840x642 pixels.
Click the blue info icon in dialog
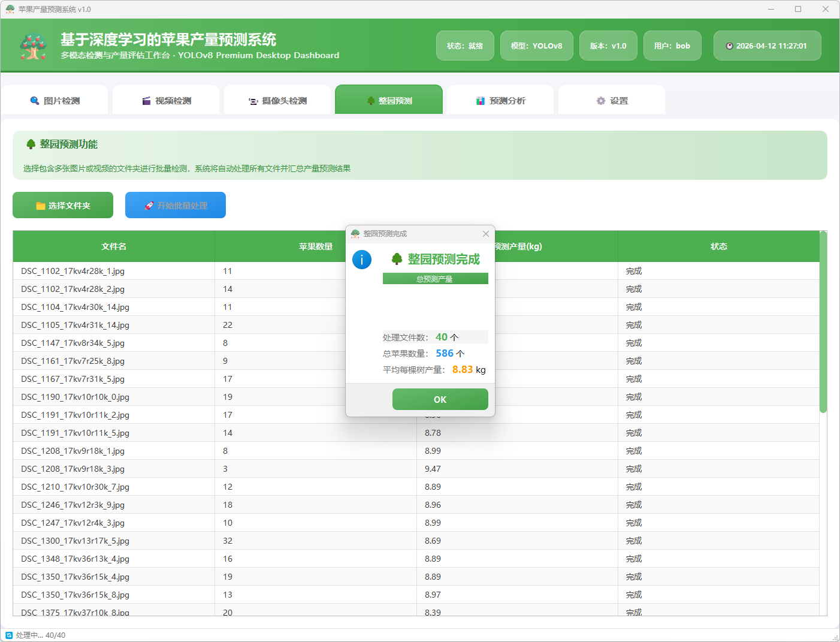pos(362,260)
